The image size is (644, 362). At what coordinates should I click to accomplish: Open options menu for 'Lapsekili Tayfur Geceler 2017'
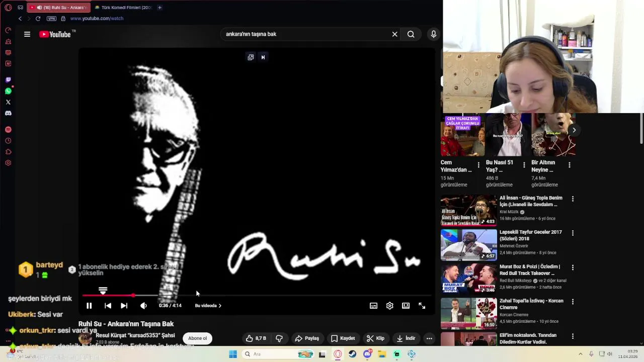(x=573, y=233)
